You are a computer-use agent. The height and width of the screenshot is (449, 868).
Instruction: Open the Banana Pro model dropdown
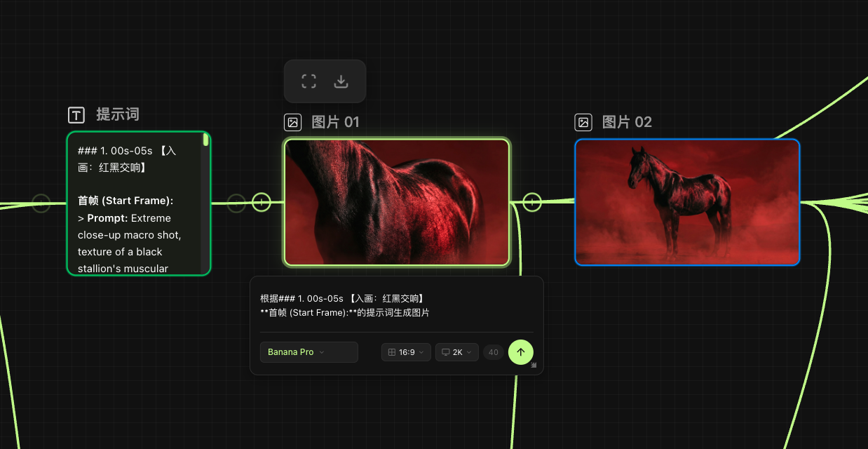[308, 352]
